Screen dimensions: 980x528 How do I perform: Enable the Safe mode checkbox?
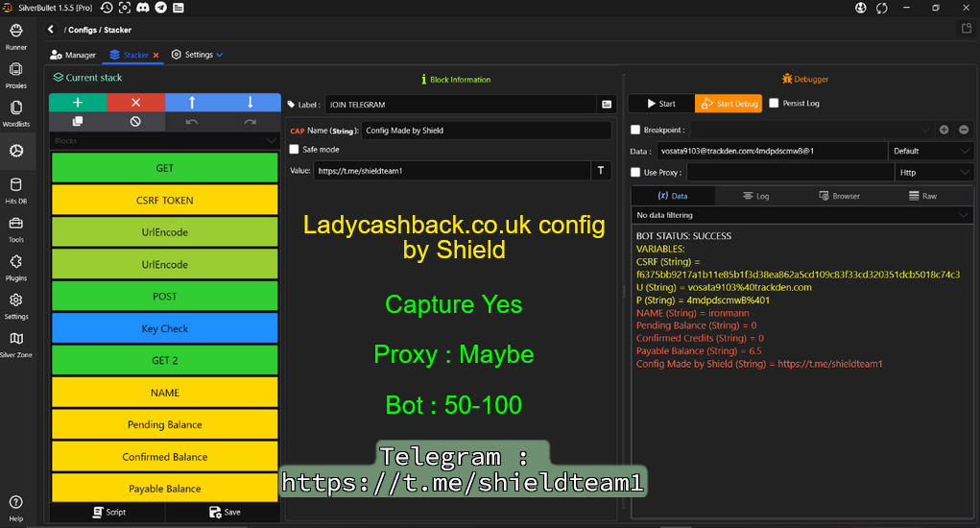click(x=295, y=150)
